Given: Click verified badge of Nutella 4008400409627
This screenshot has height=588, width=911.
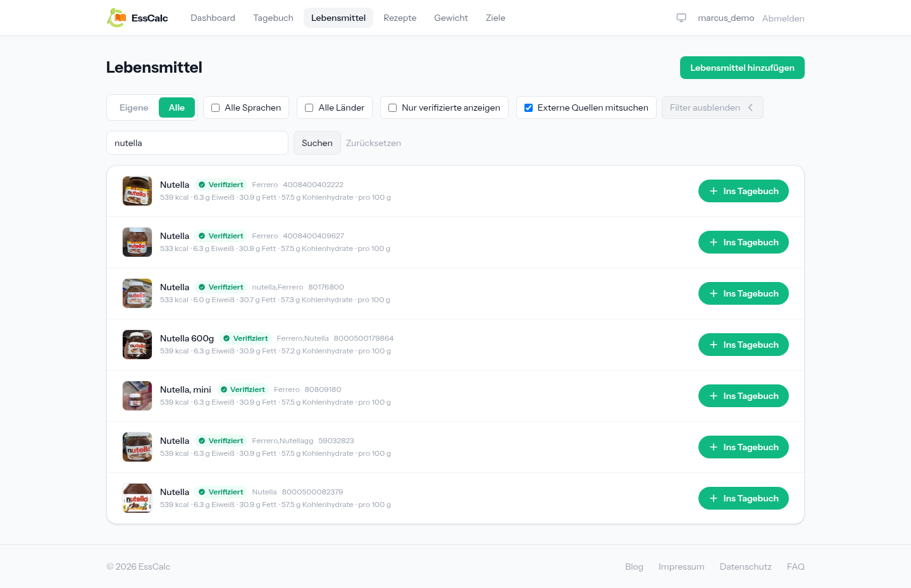Looking at the screenshot, I should 220,236.
